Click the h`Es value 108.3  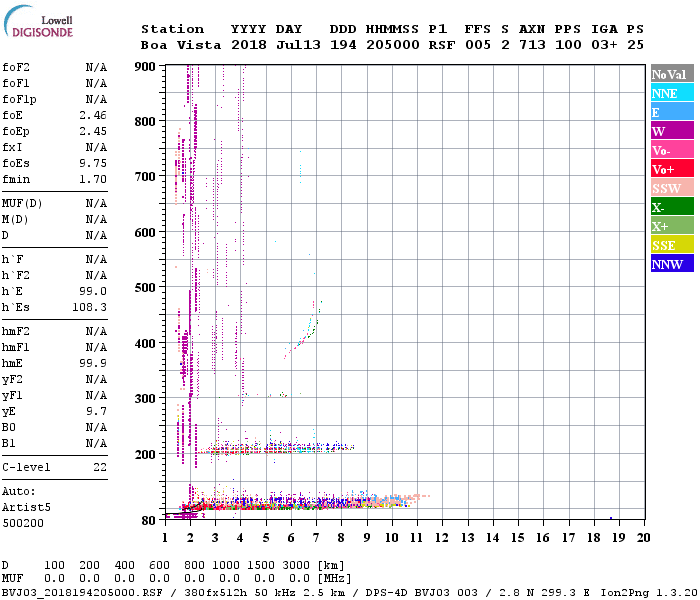click(x=89, y=308)
